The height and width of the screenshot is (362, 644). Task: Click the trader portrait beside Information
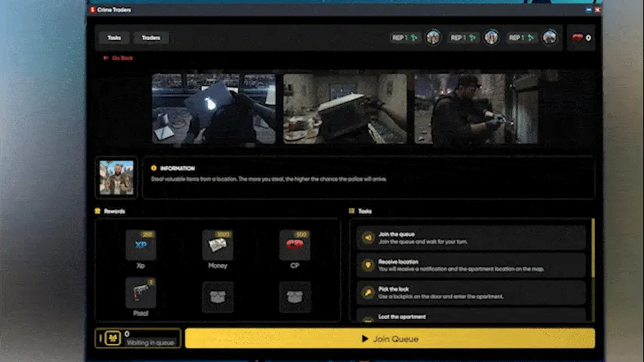117,177
